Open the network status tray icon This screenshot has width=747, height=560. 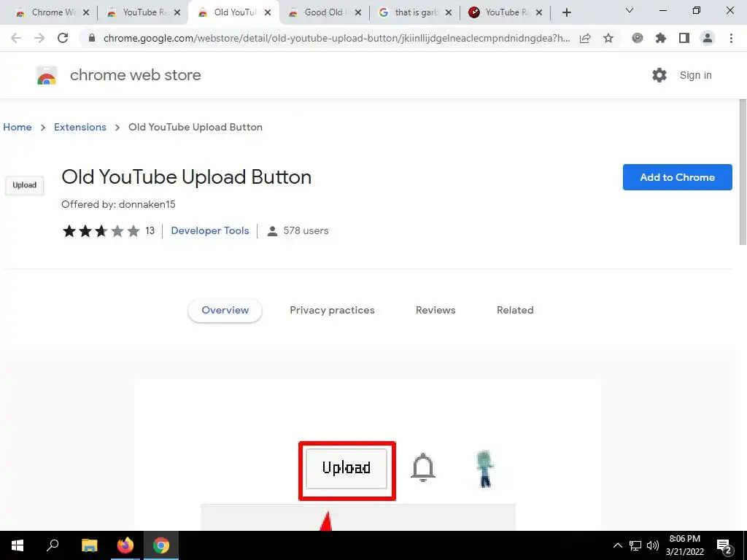click(x=635, y=545)
